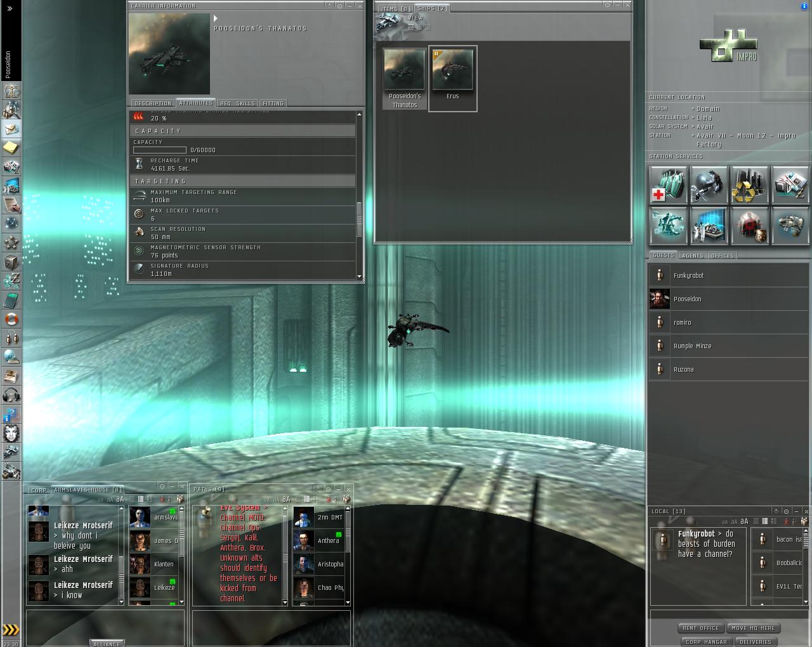This screenshot has height=647, width=812.
Task: Set medium font size in Corp chat
Action: (x=110, y=500)
